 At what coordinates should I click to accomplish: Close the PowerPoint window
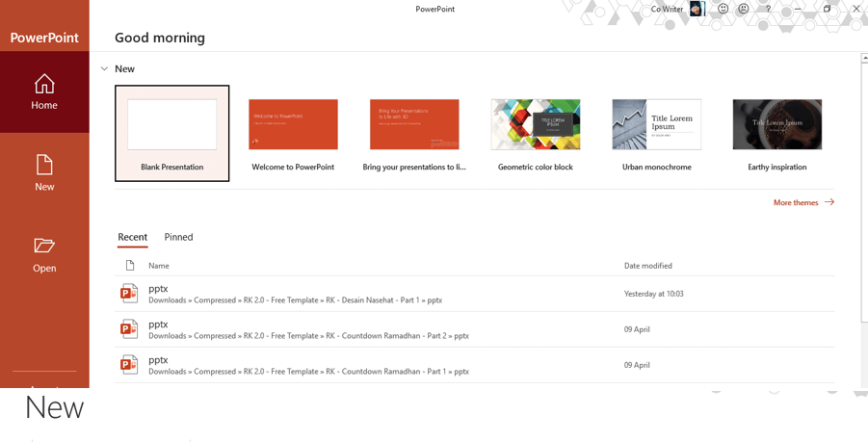[855, 9]
